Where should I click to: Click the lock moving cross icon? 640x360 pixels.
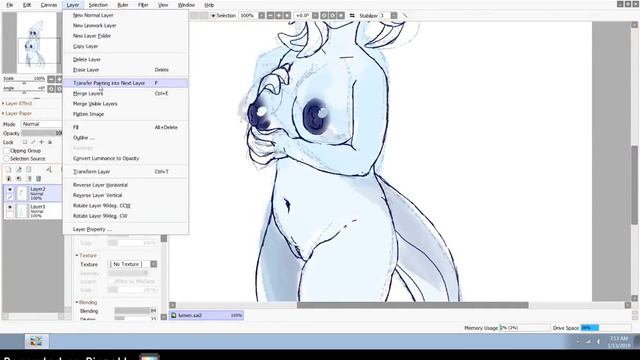pyautogui.click(x=41, y=142)
